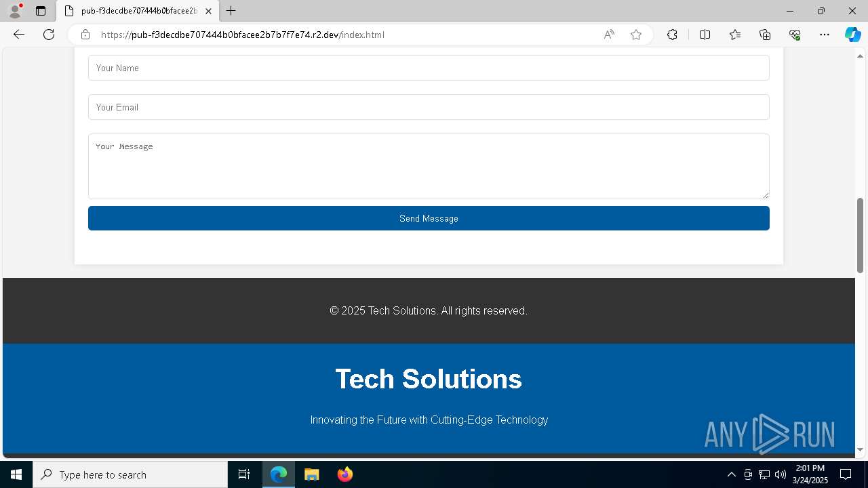Select the address bar URL
Image resolution: width=868 pixels, height=488 pixels.
pyautogui.click(x=243, y=35)
